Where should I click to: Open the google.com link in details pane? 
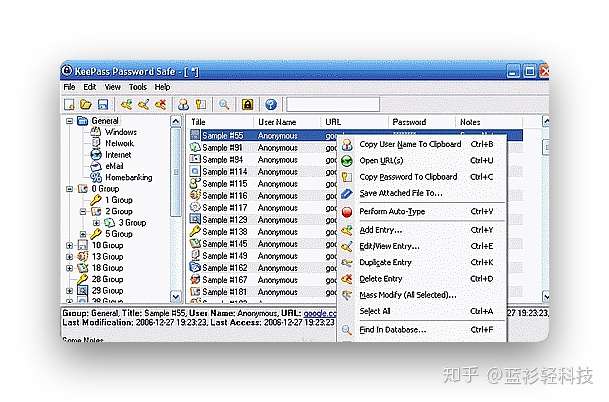tap(320, 313)
